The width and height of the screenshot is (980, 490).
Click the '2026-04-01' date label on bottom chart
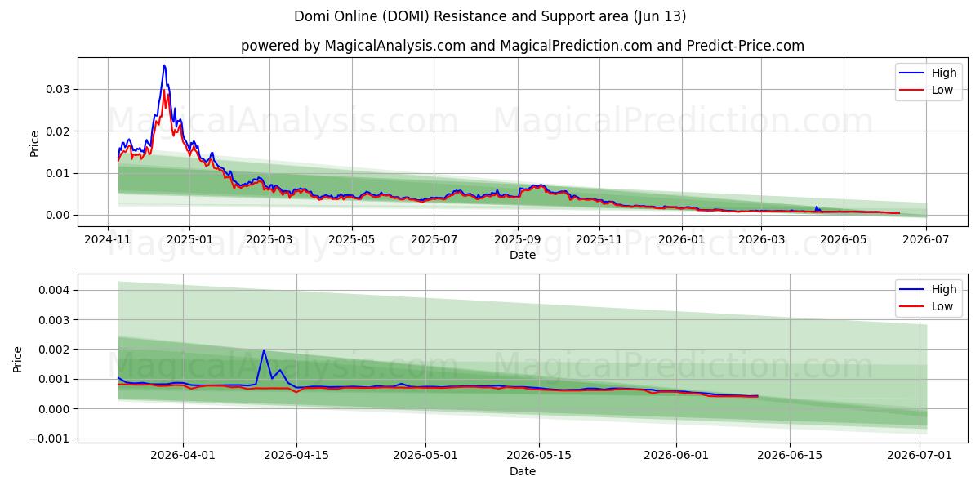click(x=183, y=456)
